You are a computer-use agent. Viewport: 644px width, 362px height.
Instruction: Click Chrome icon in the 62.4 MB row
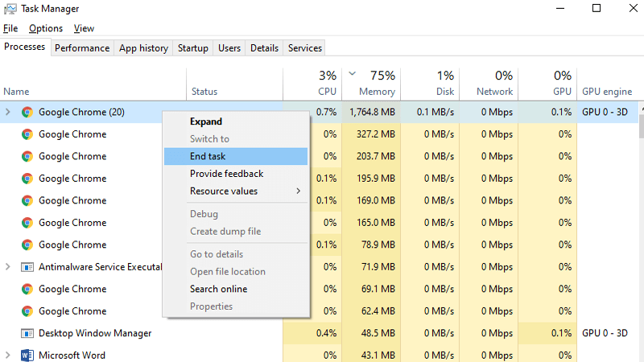[27, 311]
